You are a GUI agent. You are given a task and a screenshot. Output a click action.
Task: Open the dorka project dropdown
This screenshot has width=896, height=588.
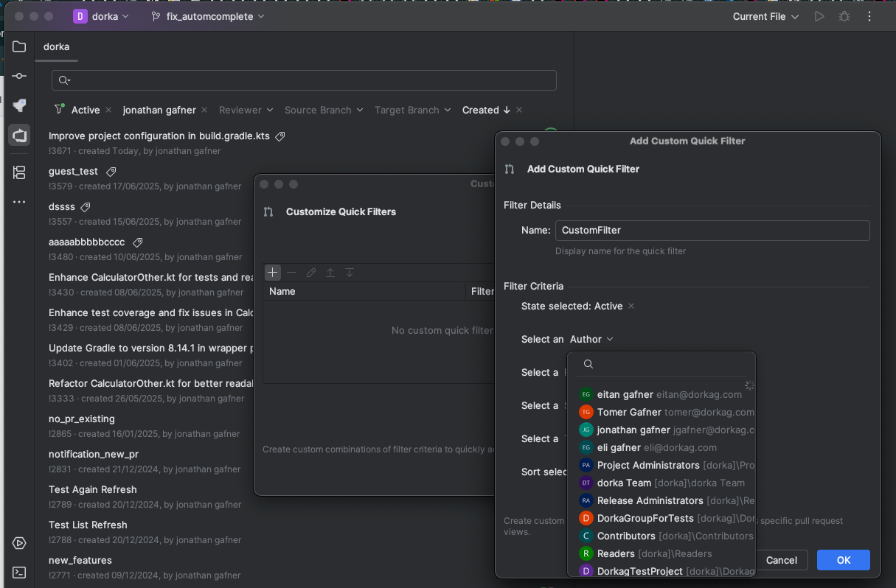coord(102,16)
